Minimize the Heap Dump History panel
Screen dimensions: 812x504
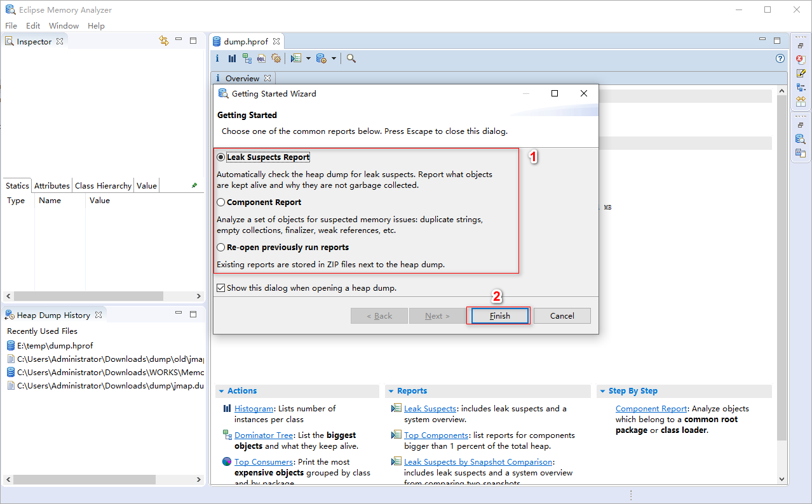[179, 314]
